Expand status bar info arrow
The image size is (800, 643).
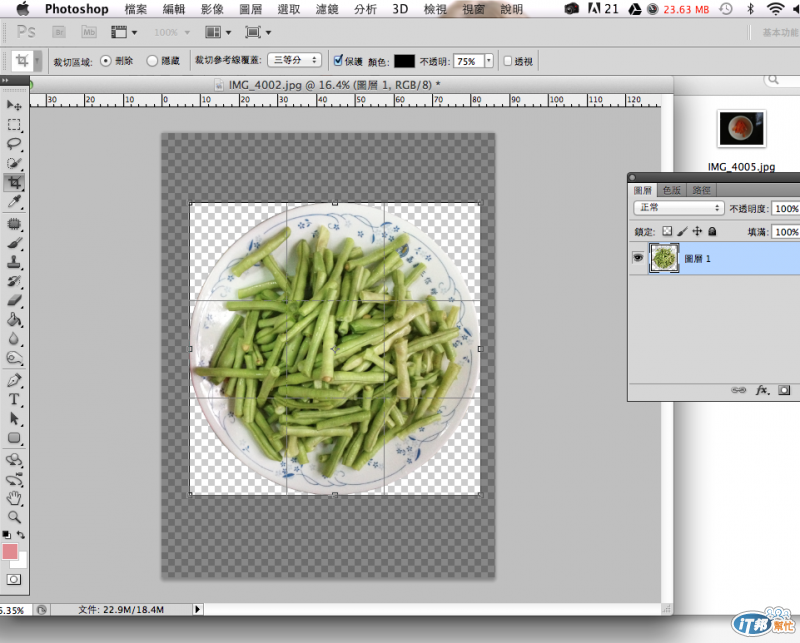coord(198,609)
